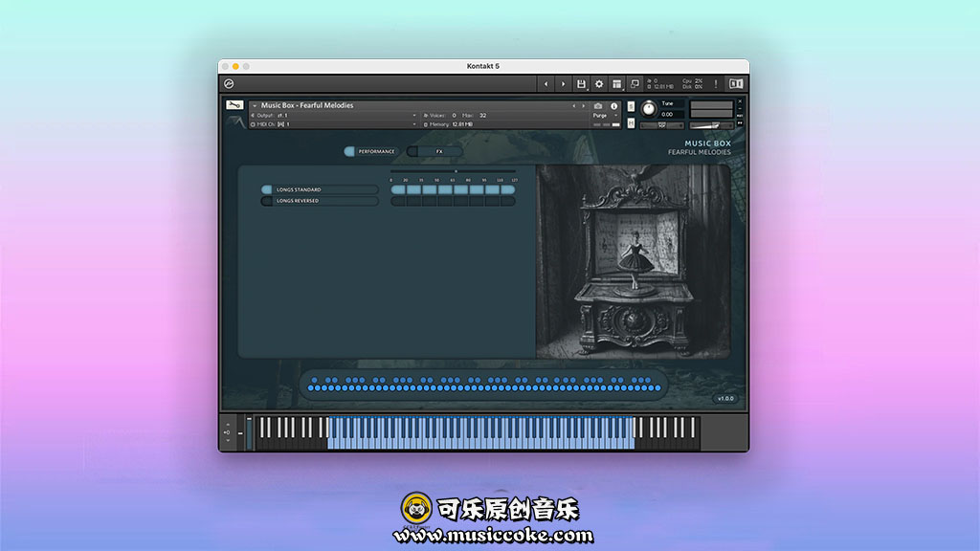Click the Music Box - Fearful Melodies instrument name
980x551 pixels.
[x=307, y=105]
